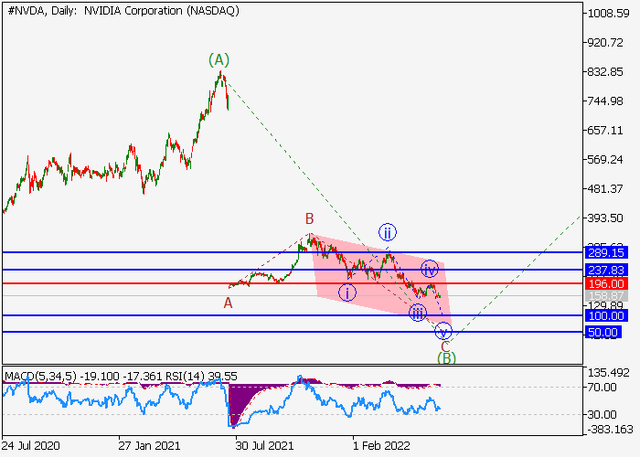Click the green (A) wave peak label
Image resolution: width=640 pixels, height=457 pixels.
[220, 60]
